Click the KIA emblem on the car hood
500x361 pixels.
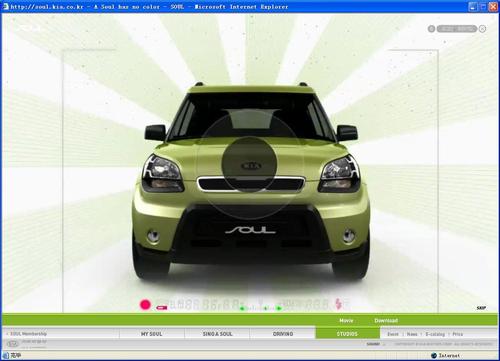click(250, 166)
